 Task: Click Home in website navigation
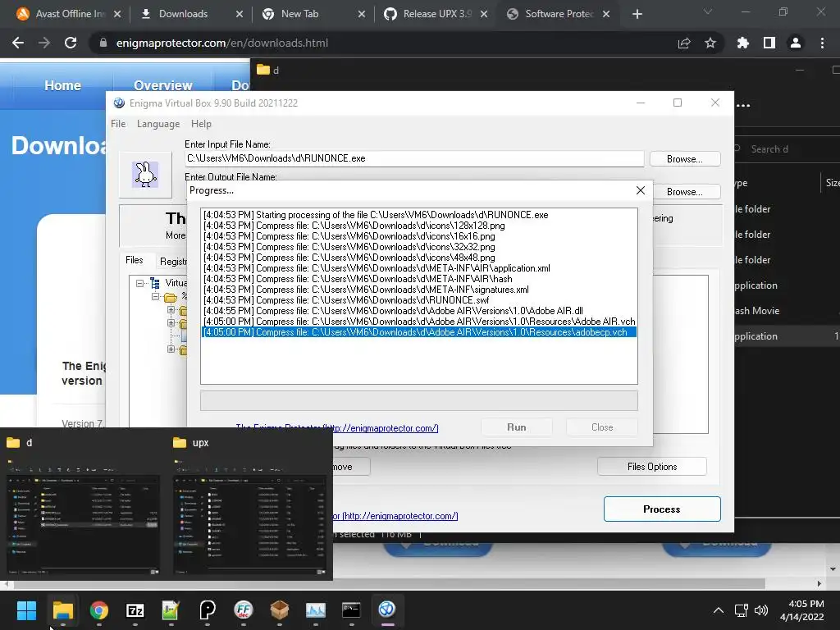click(x=62, y=85)
